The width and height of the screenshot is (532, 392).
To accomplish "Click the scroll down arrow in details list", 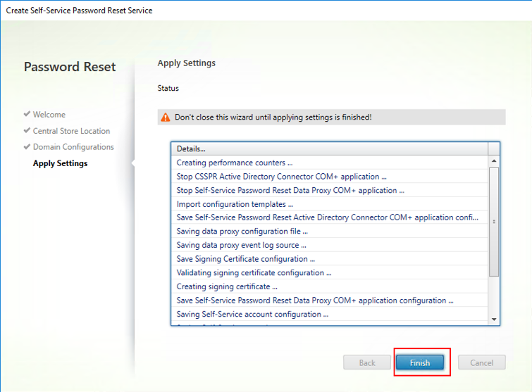I will coord(494,319).
